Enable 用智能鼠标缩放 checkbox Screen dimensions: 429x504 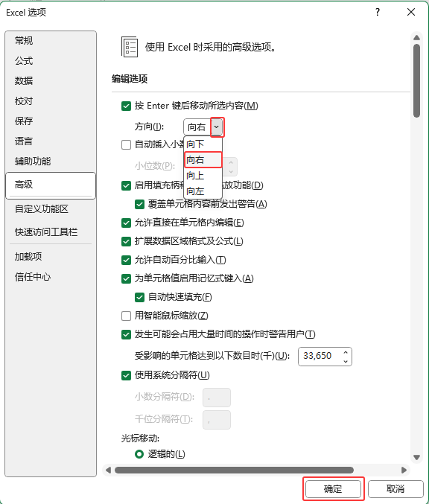point(126,316)
